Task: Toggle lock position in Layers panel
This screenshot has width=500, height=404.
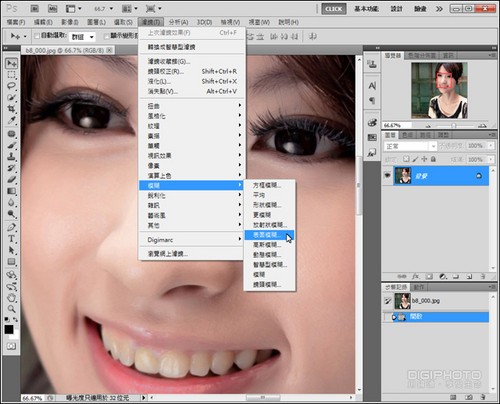Action: click(424, 159)
